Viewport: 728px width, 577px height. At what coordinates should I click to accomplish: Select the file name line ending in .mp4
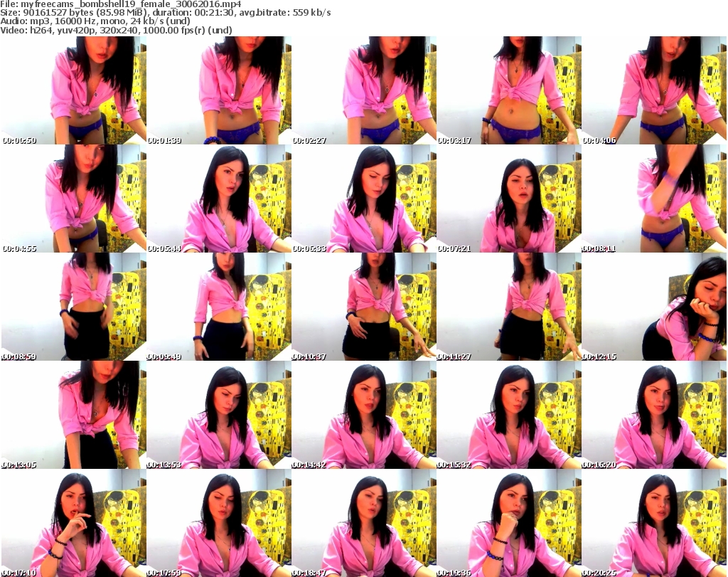[121, 4]
